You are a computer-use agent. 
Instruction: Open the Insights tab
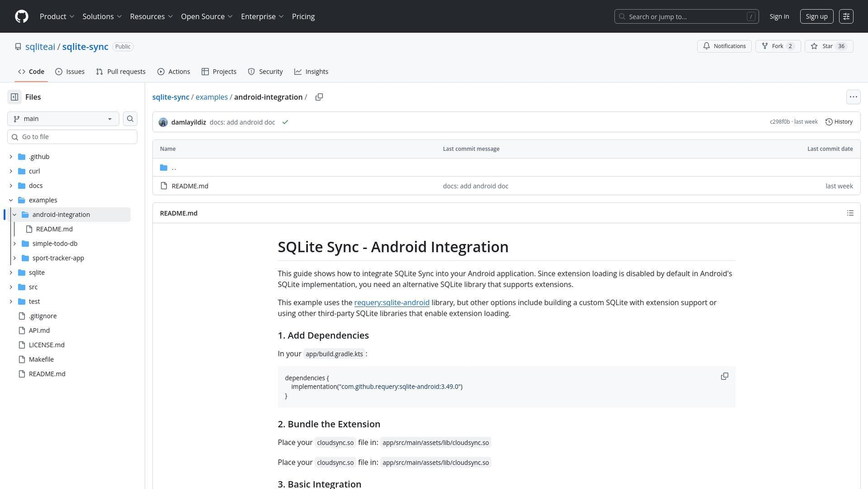point(311,72)
